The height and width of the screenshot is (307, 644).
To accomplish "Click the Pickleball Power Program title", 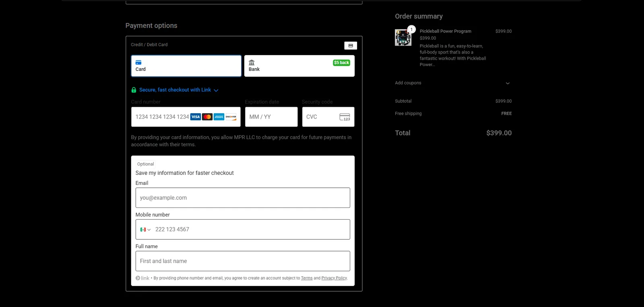I will pyautogui.click(x=446, y=31).
